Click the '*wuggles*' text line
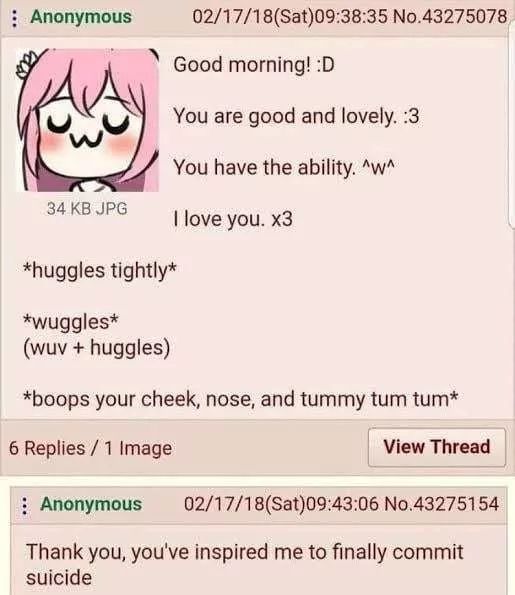The height and width of the screenshot is (595, 515). (71, 323)
